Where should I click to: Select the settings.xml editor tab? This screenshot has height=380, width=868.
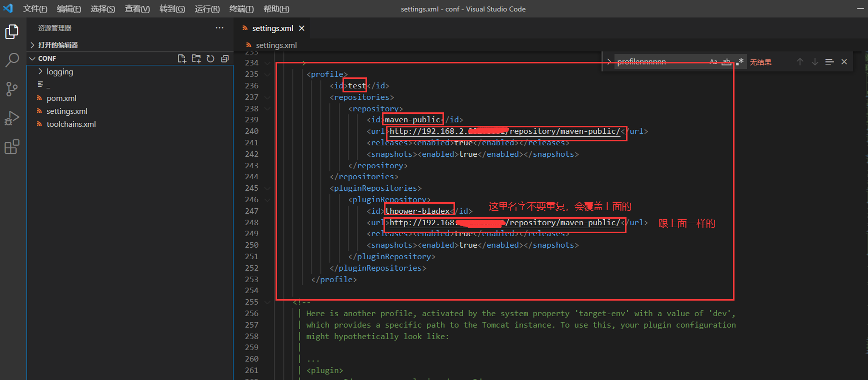[x=272, y=28]
